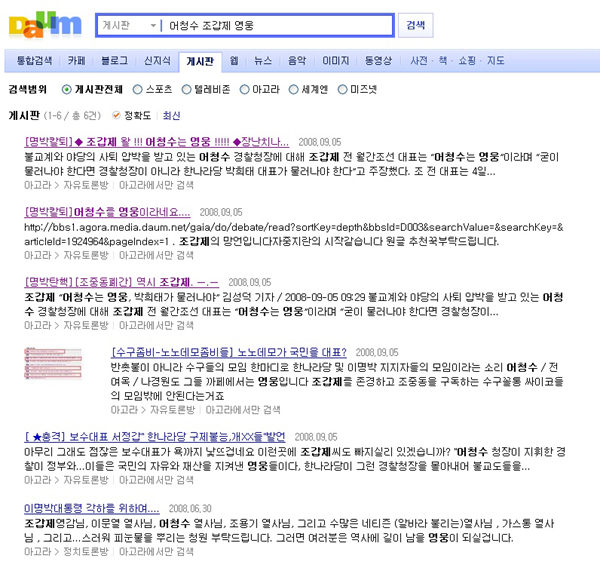Switch to the 동영상 tab
The image size is (600, 577).
pyautogui.click(x=378, y=60)
